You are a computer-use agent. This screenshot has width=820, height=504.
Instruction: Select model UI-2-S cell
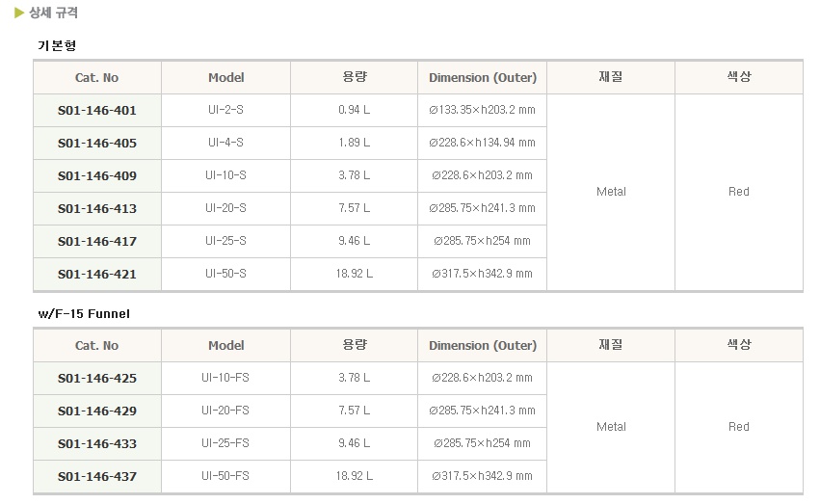coord(225,110)
